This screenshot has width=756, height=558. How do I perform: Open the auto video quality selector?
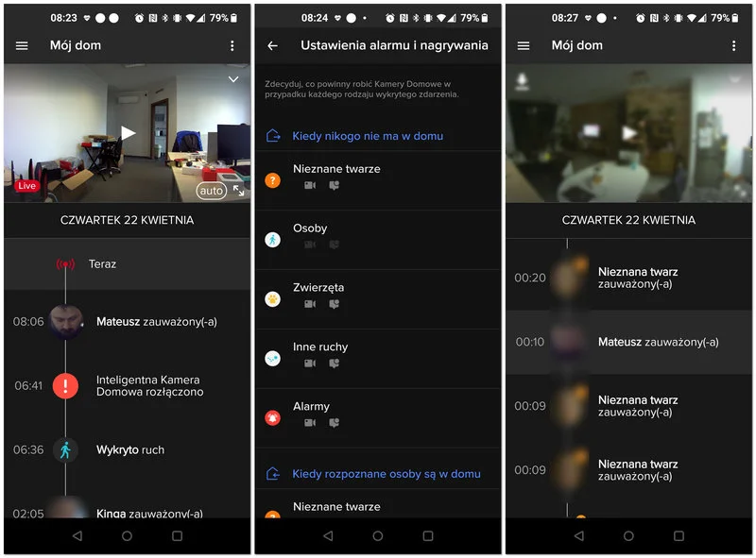point(211,191)
